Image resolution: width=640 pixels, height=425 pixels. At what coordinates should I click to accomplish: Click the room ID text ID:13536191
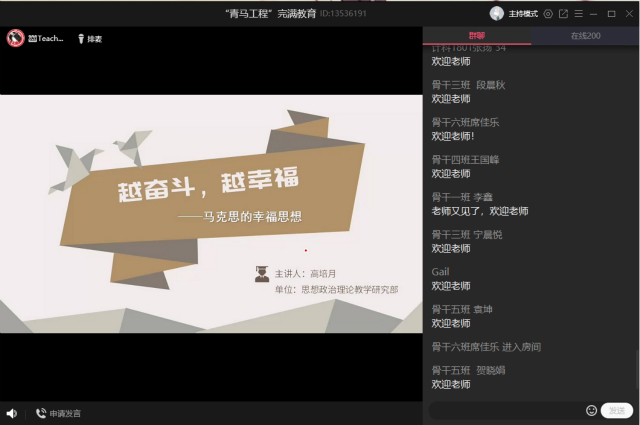[x=343, y=13]
